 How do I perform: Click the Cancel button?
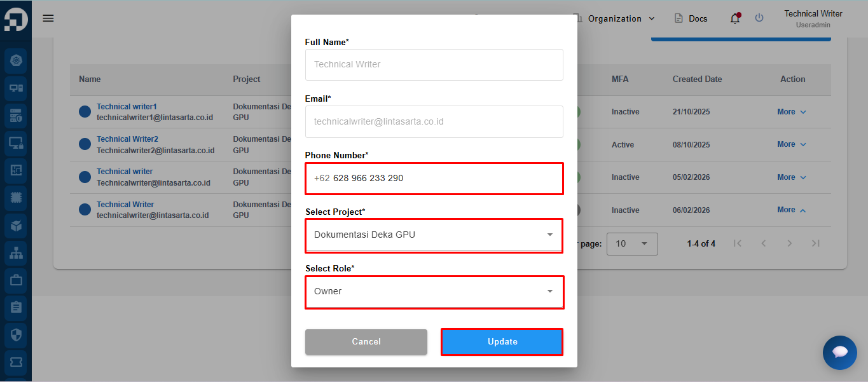coord(366,342)
